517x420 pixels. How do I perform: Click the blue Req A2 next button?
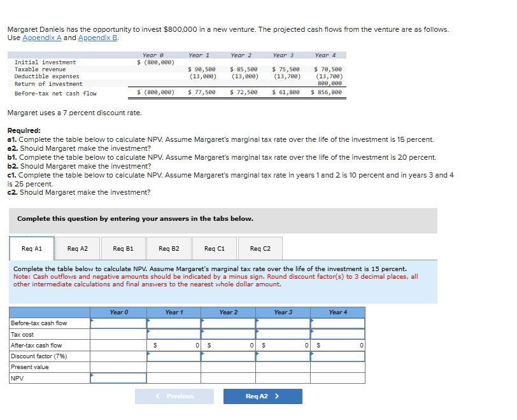[x=263, y=396]
